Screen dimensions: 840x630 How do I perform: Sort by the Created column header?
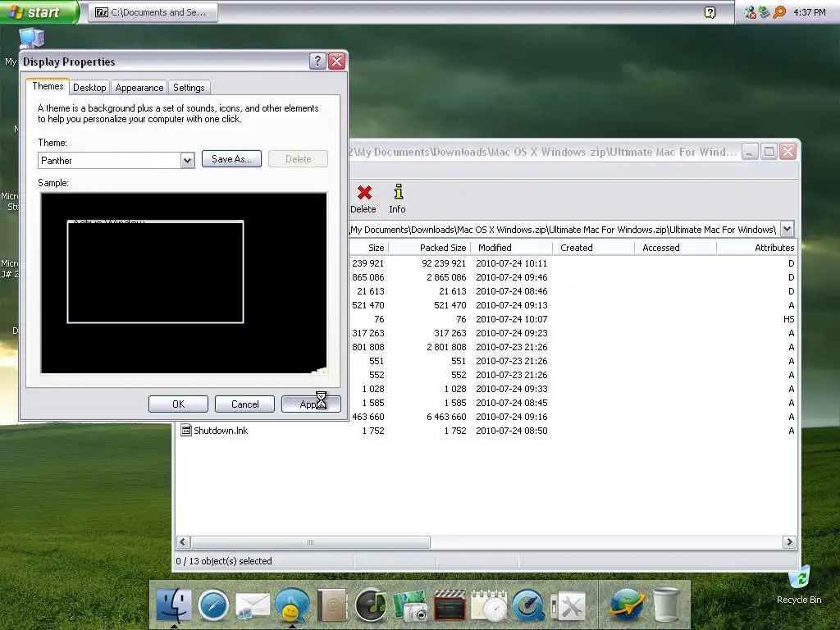pyautogui.click(x=594, y=248)
